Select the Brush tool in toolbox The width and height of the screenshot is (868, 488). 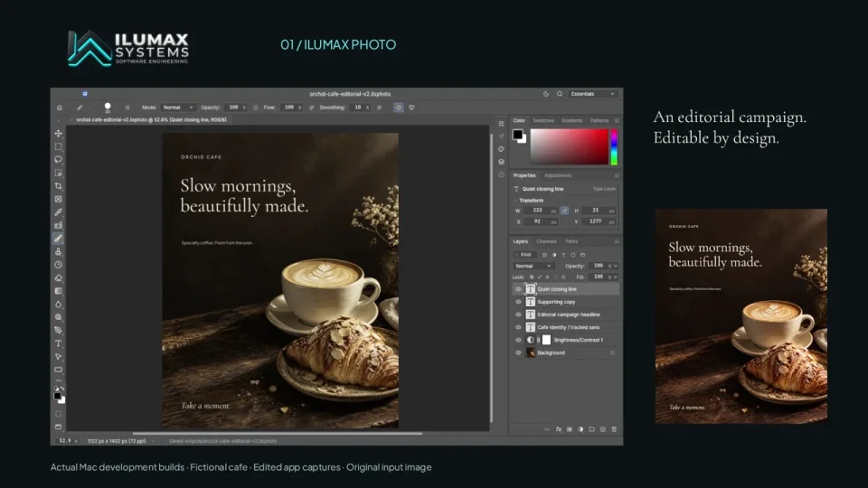click(x=58, y=239)
